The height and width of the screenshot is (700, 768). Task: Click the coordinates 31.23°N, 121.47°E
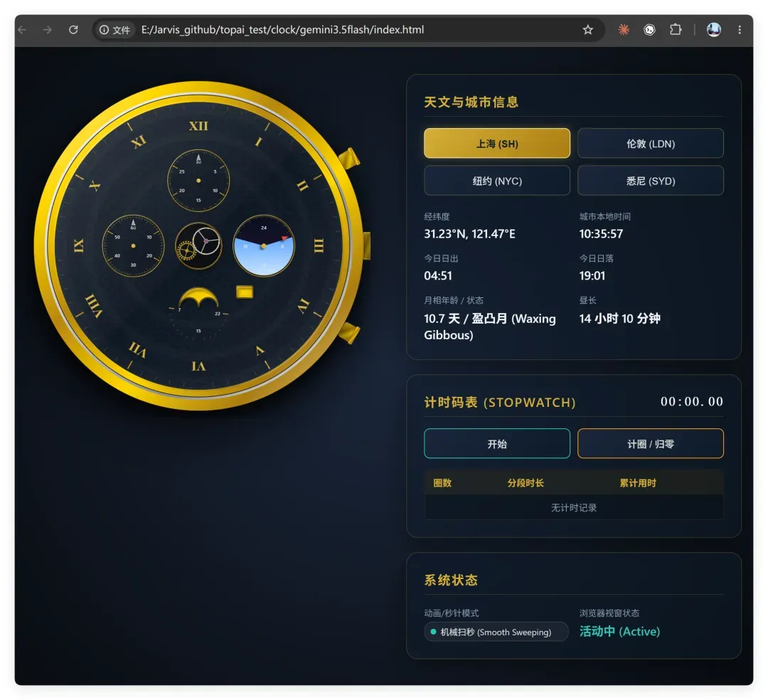(x=469, y=233)
